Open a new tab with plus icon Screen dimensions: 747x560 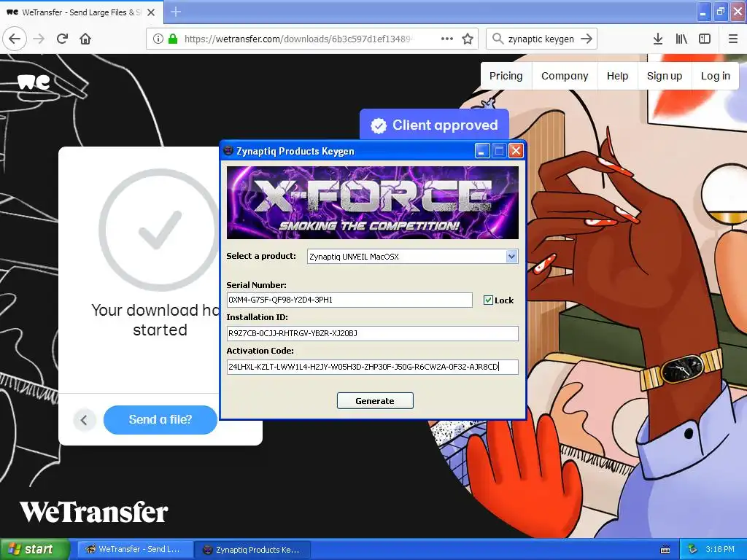click(x=176, y=12)
